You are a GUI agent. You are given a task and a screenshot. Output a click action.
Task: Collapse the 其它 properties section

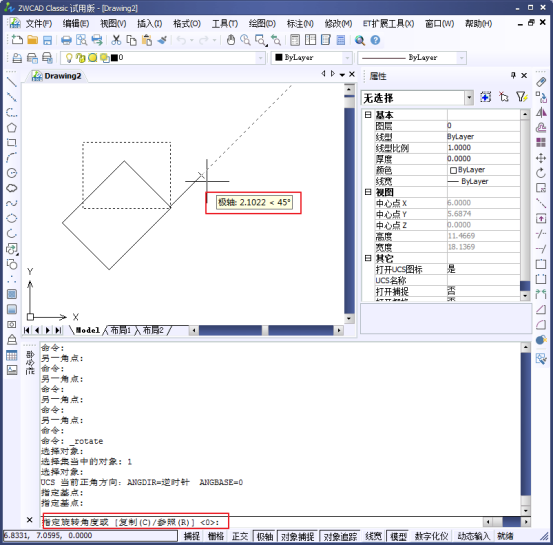368,258
